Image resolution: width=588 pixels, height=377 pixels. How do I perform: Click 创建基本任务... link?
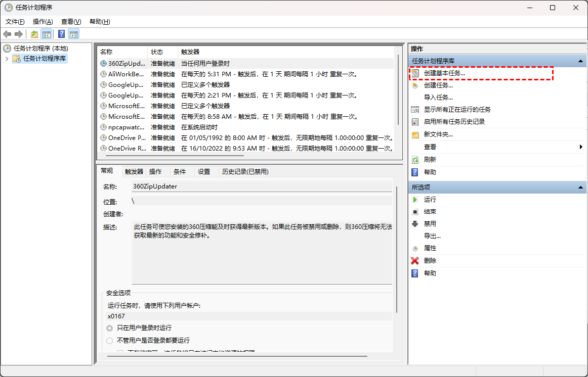tap(444, 73)
